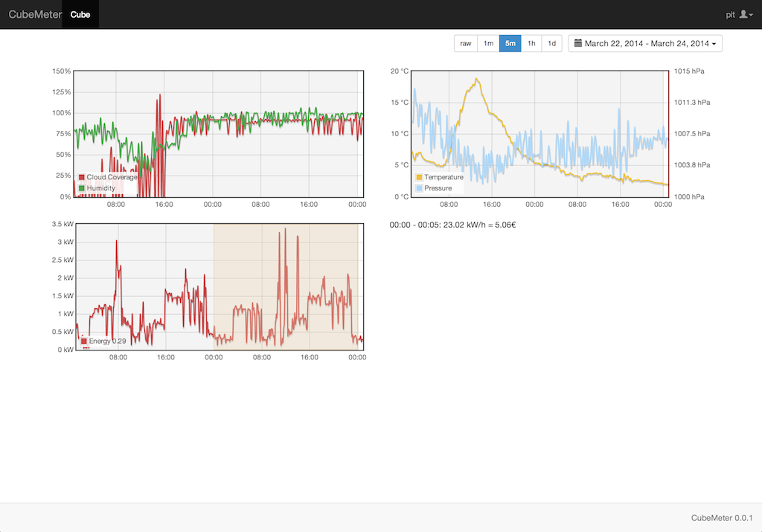
Task: Click the Temperature yellow legend swatch
Action: 419,177
